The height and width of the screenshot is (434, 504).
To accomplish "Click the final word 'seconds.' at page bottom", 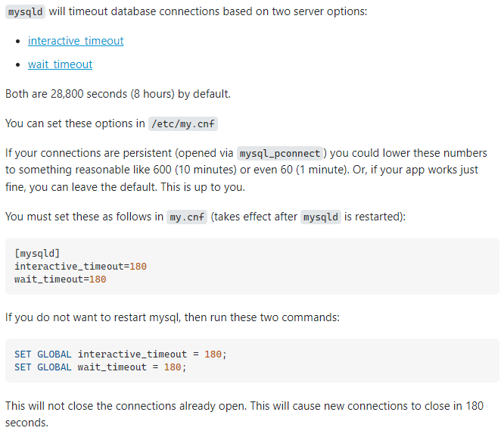I will tap(26, 422).
